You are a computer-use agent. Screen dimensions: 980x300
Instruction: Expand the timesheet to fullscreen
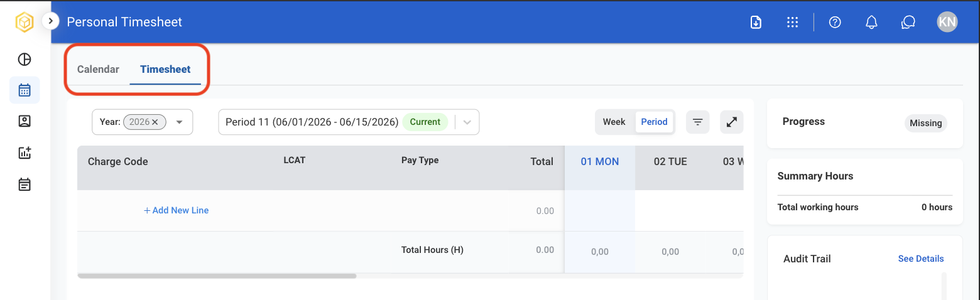click(x=731, y=122)
